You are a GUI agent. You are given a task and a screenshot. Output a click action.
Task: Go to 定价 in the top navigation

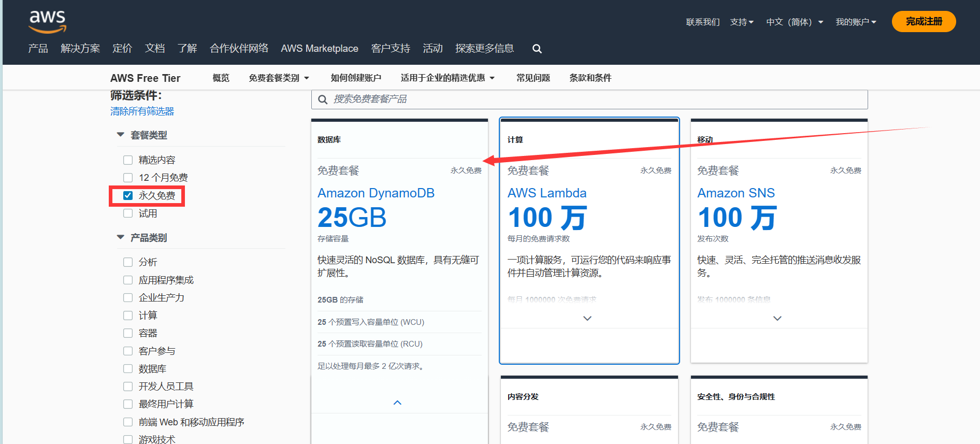click(122, 49)
